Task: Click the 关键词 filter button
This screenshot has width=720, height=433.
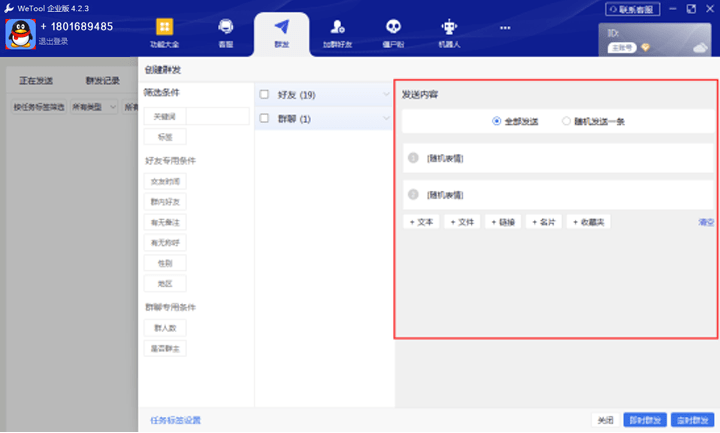Action: tap(165, 117)
